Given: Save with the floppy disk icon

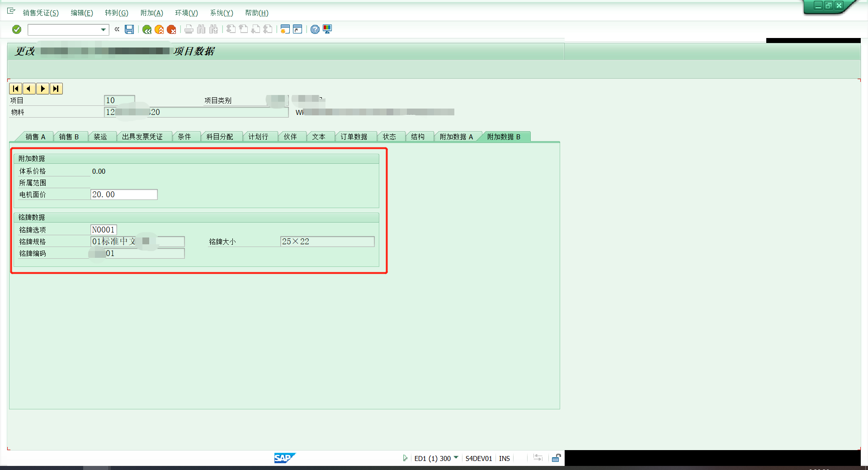Looking at the screenshot, I should (x=129, y=29).
